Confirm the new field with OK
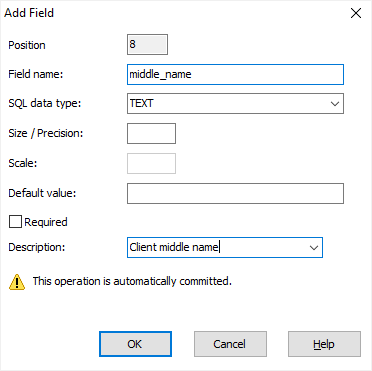This screenshot has height=371, width=372. [x=135, y=344]
